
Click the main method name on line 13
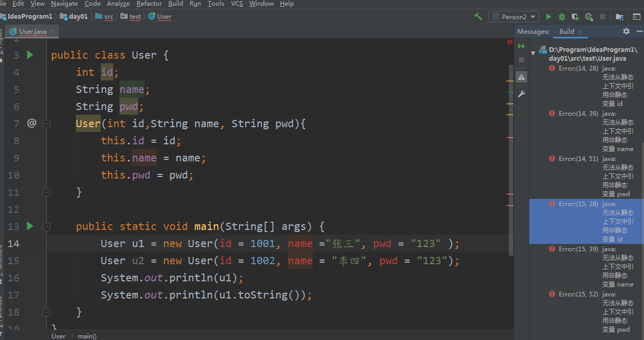tap(207, 226)
